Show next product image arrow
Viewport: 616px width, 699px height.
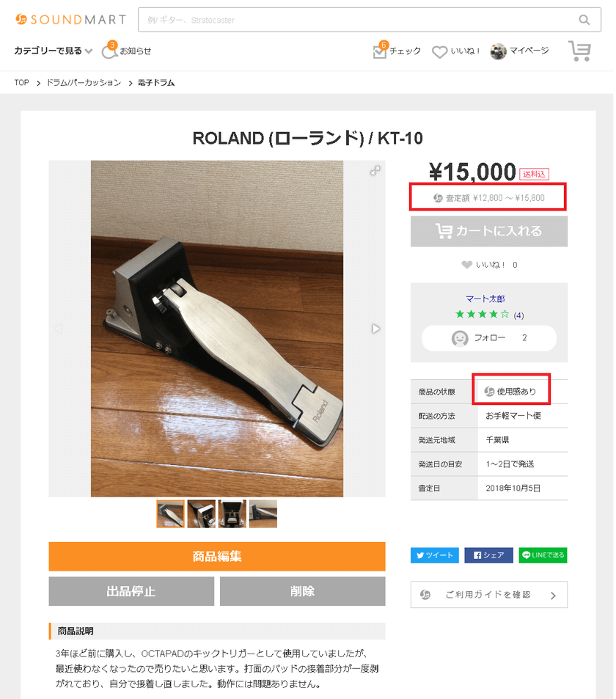[375, 329]
